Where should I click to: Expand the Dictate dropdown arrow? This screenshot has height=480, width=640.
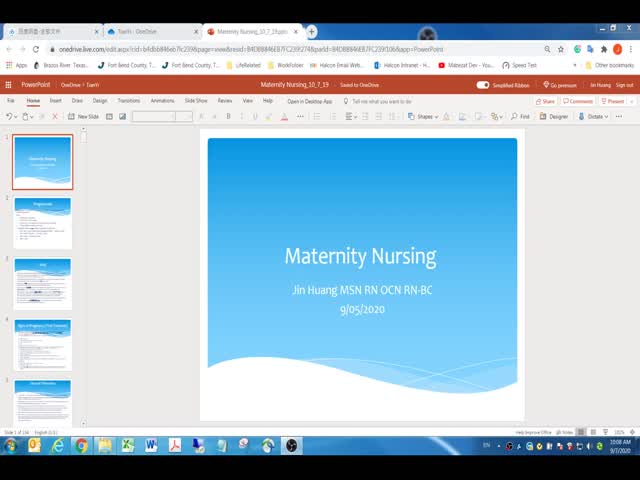coord(606,117)
